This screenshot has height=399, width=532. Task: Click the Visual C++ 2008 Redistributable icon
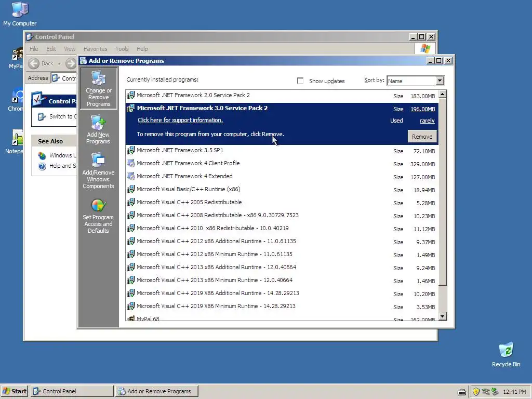[x=130, y=215]
